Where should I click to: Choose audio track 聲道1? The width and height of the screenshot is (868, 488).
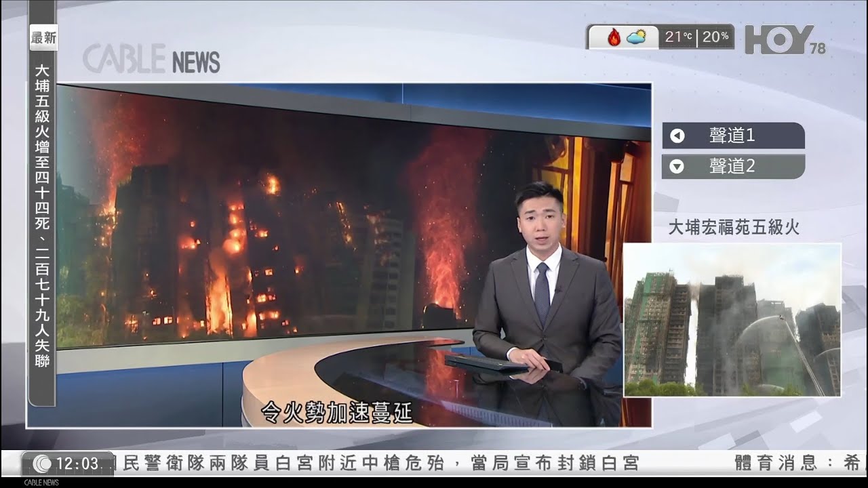733,136
